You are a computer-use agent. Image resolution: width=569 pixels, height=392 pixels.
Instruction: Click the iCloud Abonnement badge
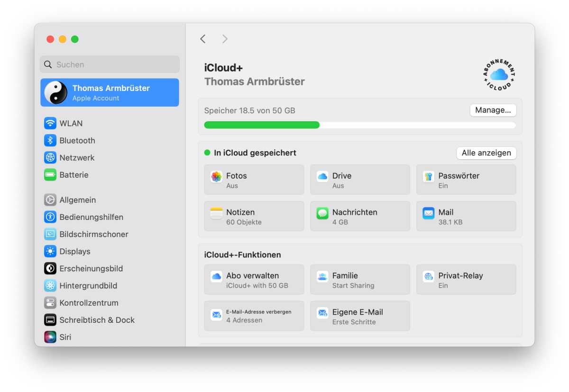point(499,75)
